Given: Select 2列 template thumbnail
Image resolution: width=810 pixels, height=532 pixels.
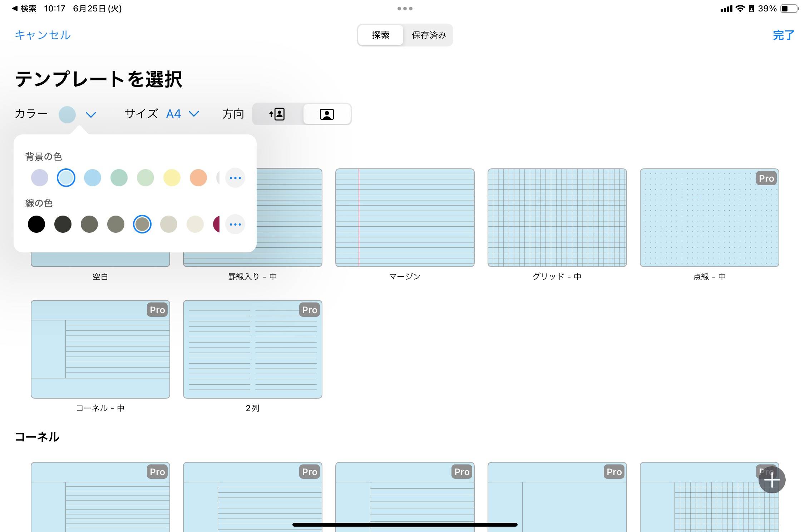Looking at the screenshot, I should pos(253,349).
